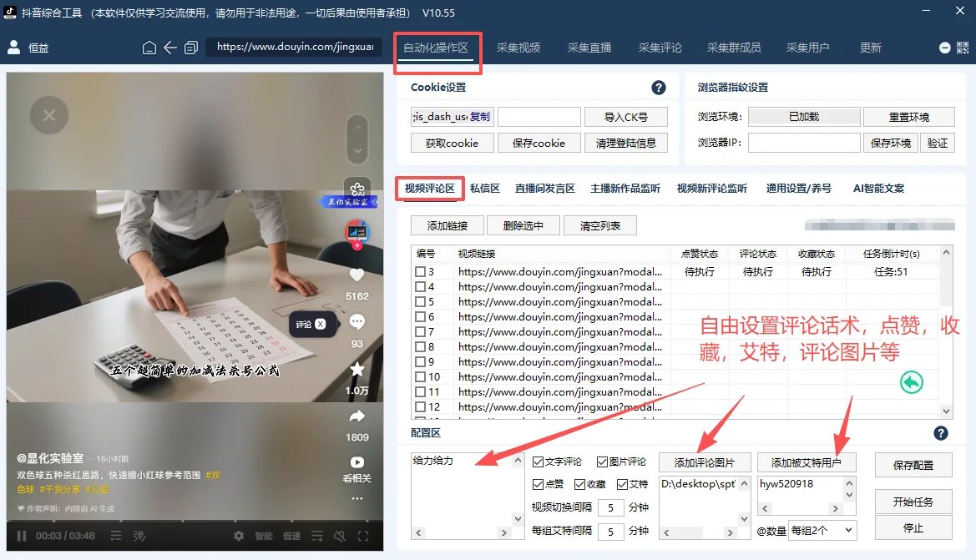Share the video using the arrow icon
976x560 pixels.
(x=357, y=416)
